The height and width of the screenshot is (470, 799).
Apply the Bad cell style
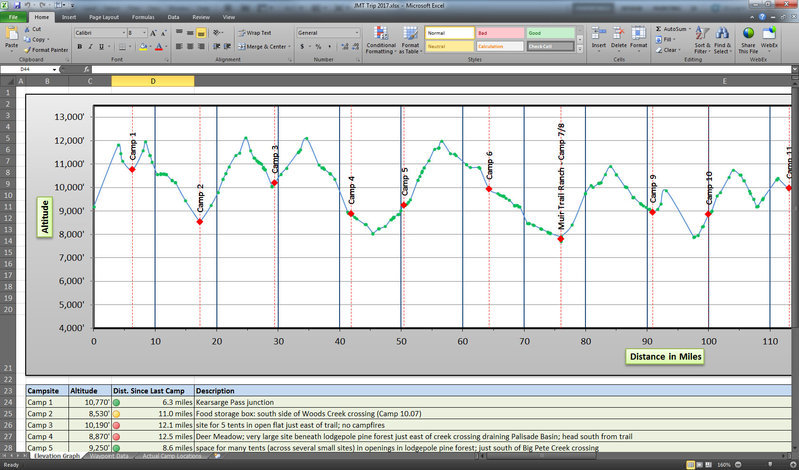pyautogui.click(x=500, y=33)
